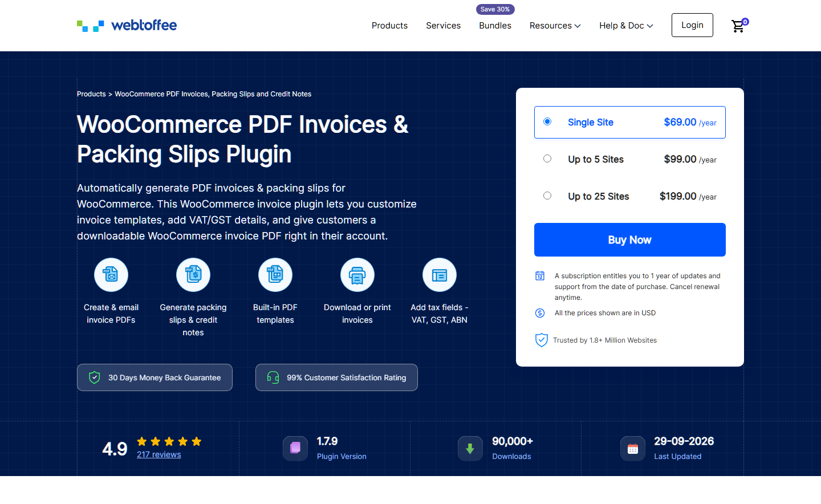Choose the Up to 25 Sites radio button
This screenshot has width=821, height=504.
click(547, 196)
